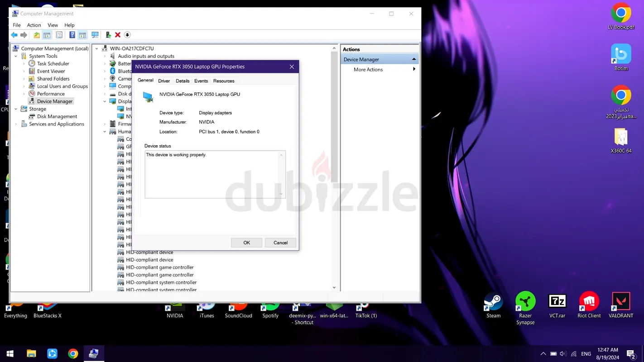Close the NVIDIA GPU Properties dialog
The image size is (644, 362).
point(292,67)
